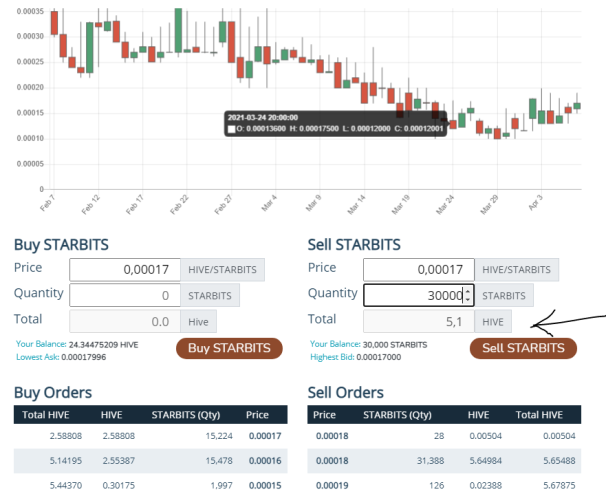
Task: Click the 0.00017996 lowest ask value
Action: [83, 357]
